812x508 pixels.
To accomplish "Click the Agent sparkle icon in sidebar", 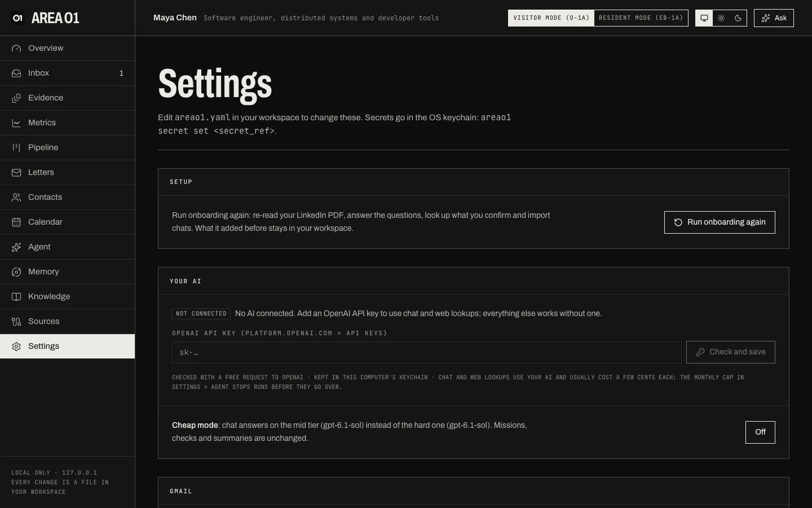I will 16,247.
